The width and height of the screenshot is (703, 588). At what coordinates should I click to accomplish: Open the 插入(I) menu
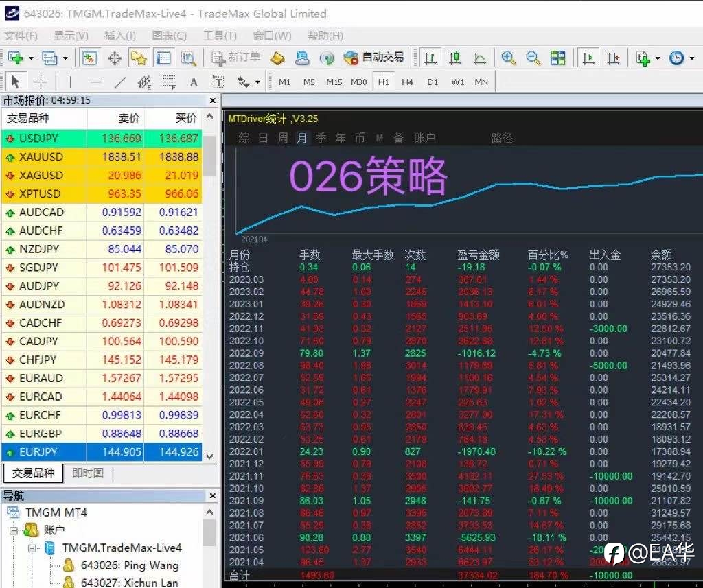119,36
